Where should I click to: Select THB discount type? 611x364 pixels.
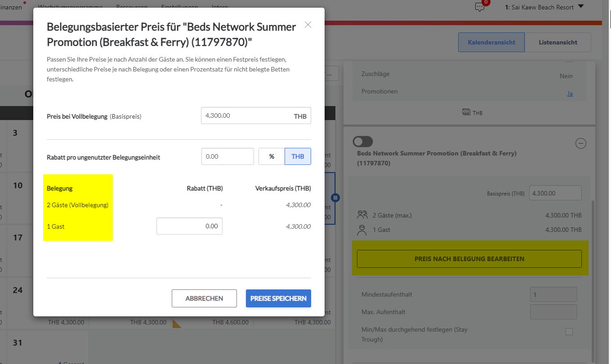click(x=298, y=156)
